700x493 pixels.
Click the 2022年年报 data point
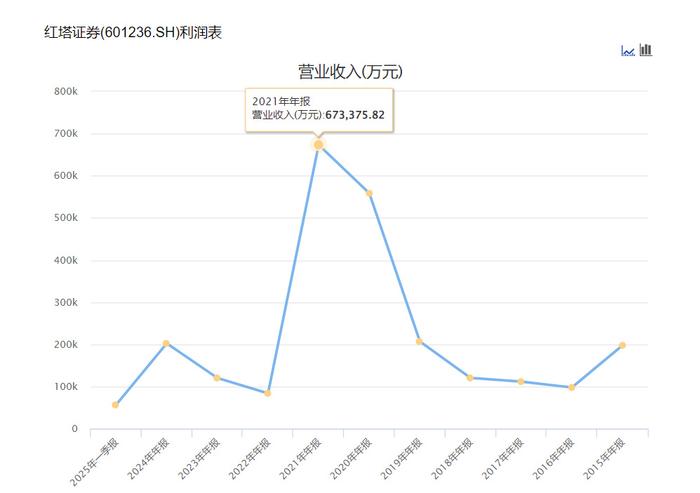tap(267, 393)
